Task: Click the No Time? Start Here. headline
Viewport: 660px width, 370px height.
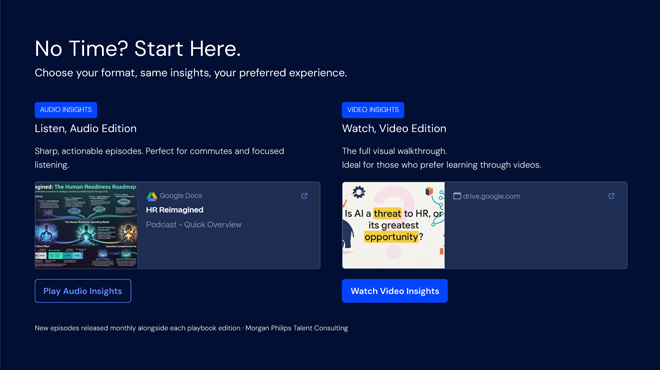Action: pyautogui.click(x=138, y=48)
